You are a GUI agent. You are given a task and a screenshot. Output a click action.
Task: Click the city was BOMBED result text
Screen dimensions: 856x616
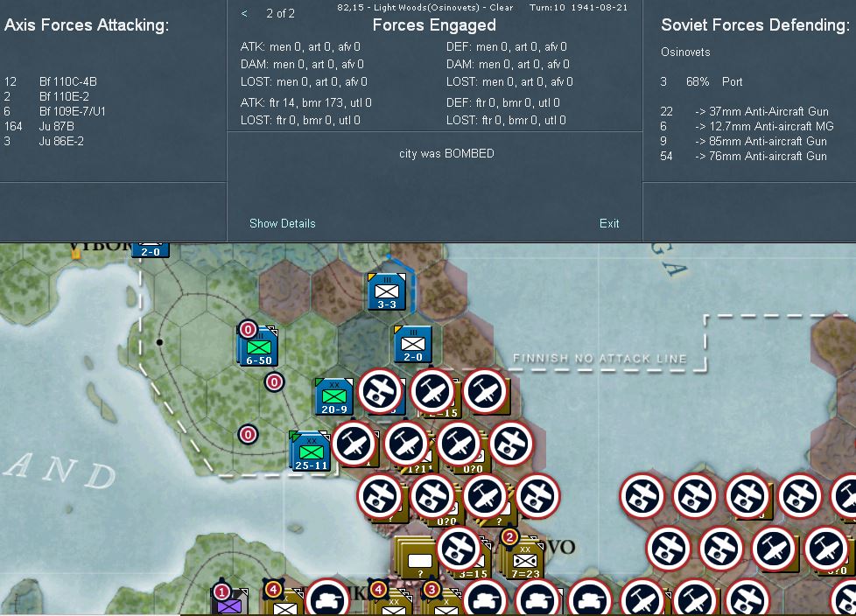click(446, 153)
